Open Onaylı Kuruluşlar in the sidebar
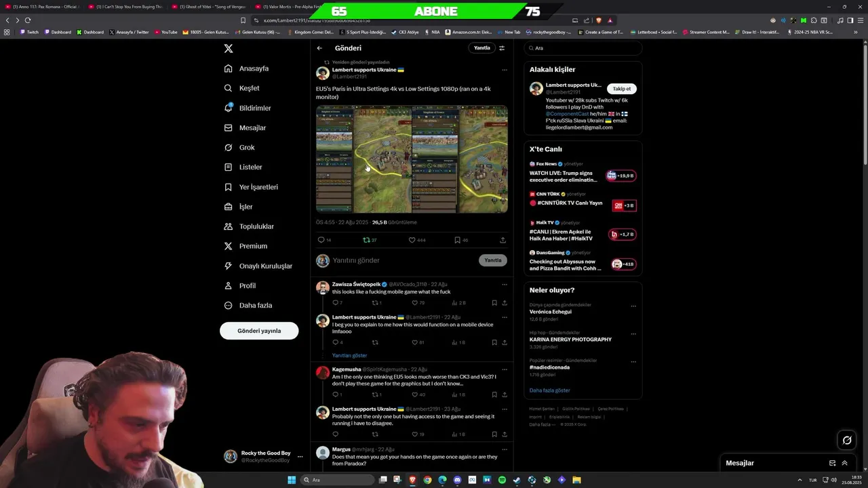This screenshot has height=488, width=868. tap(258, 266)
